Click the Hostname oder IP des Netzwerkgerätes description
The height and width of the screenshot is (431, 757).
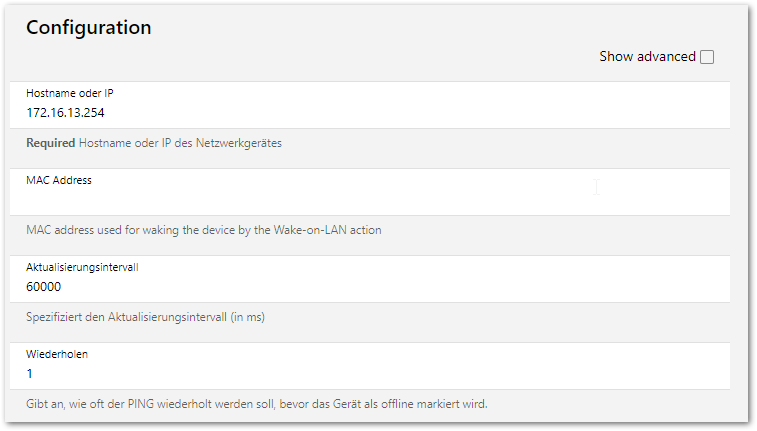coord(180,143)
